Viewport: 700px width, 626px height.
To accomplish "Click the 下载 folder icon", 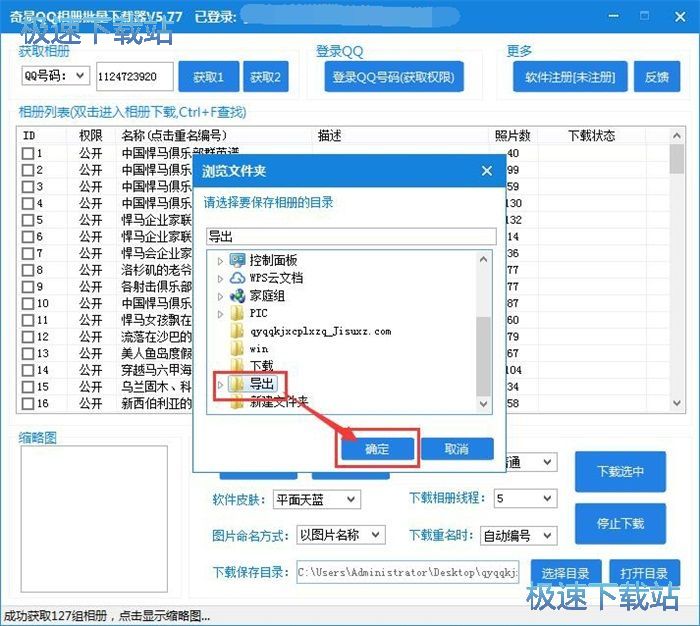I will (x=237, y=365).
